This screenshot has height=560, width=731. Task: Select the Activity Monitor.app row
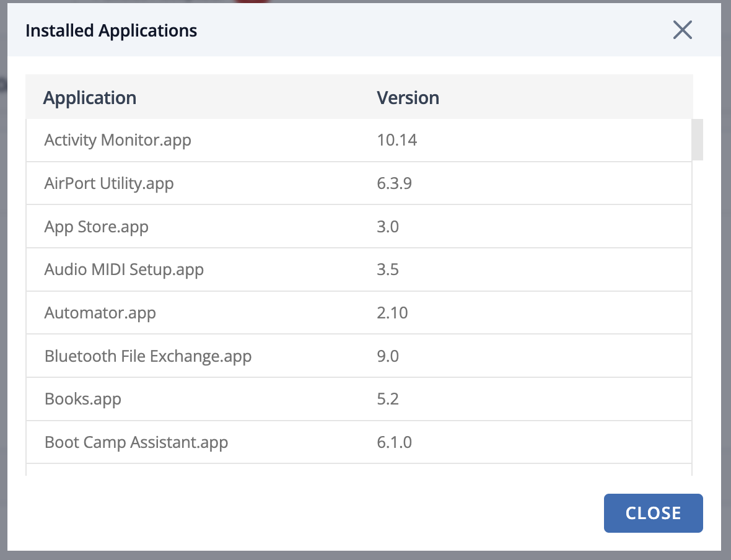[x=359, y=140]
